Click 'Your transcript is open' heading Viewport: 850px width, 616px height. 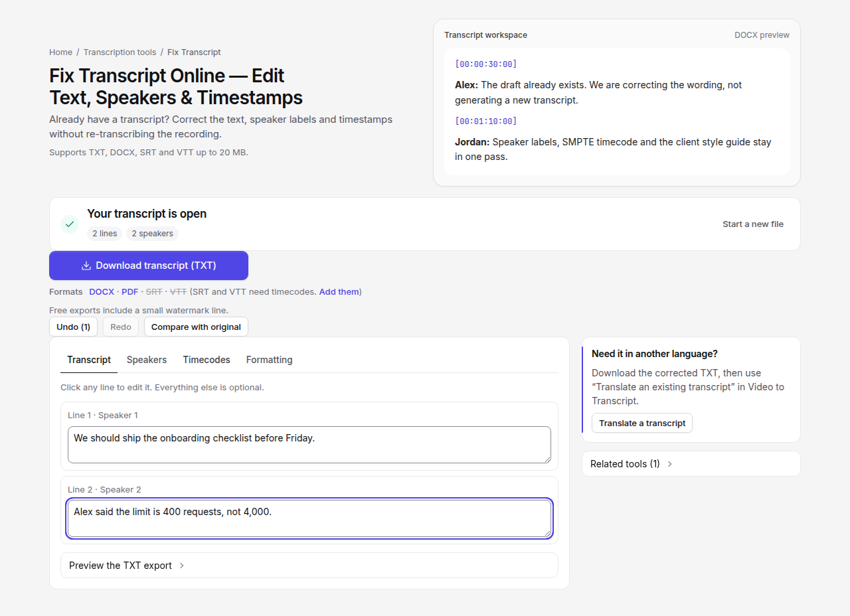pos(147,214)
